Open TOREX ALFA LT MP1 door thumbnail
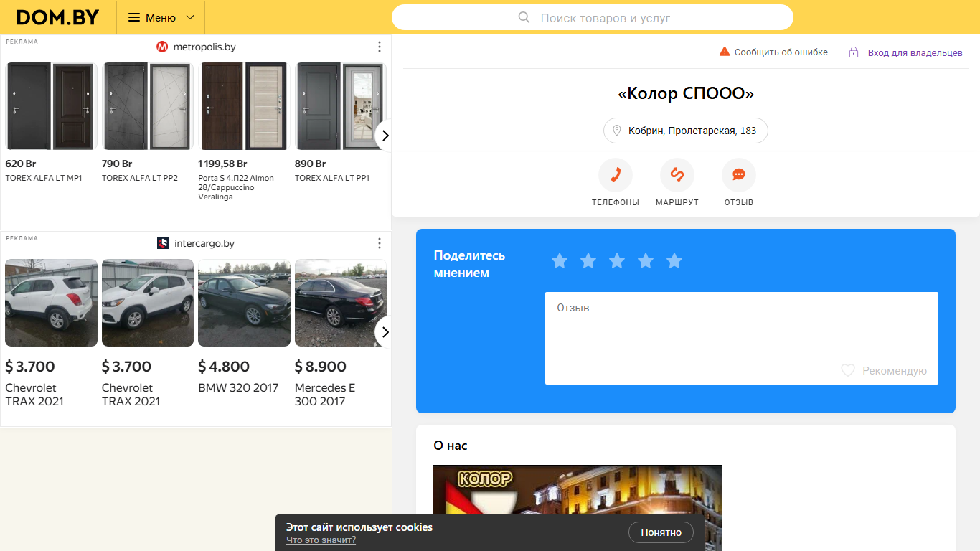This screenshot has width=980, height=551. [x=51, y=106]
